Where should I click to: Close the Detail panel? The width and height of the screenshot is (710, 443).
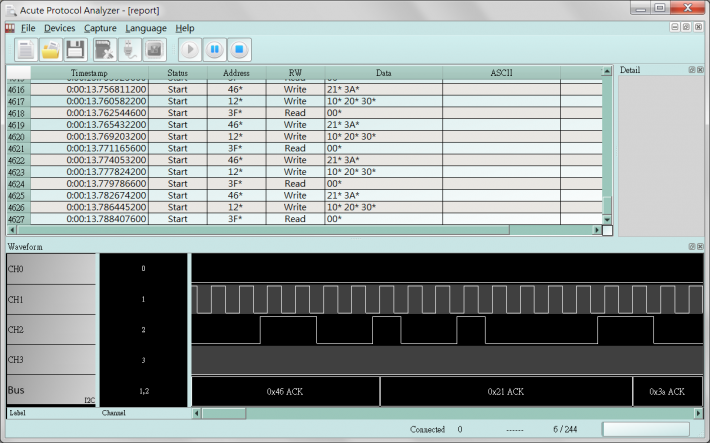(701, 70)
